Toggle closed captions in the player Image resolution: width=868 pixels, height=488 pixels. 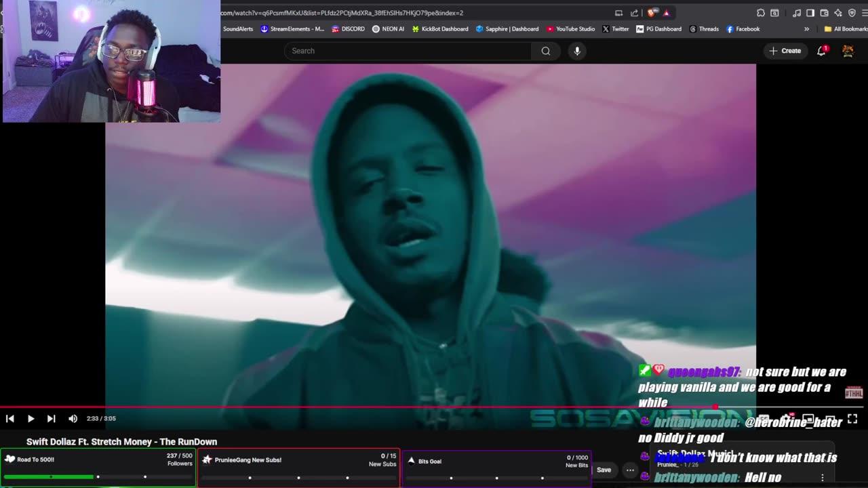click(x=764, y=419)
